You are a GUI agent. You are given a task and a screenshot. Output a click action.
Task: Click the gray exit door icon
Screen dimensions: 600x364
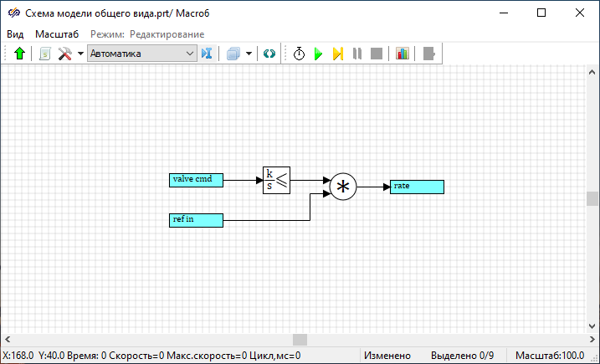tap(430, 54)
